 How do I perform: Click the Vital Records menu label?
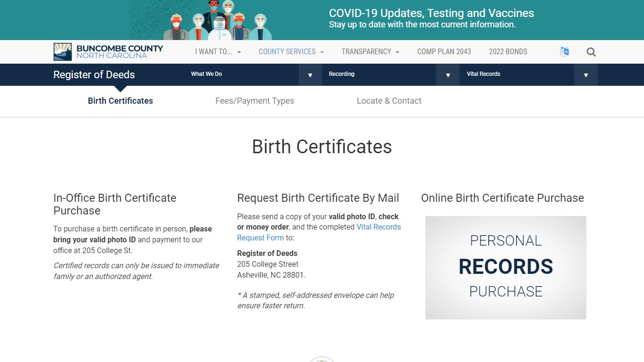tap(483, 74)
